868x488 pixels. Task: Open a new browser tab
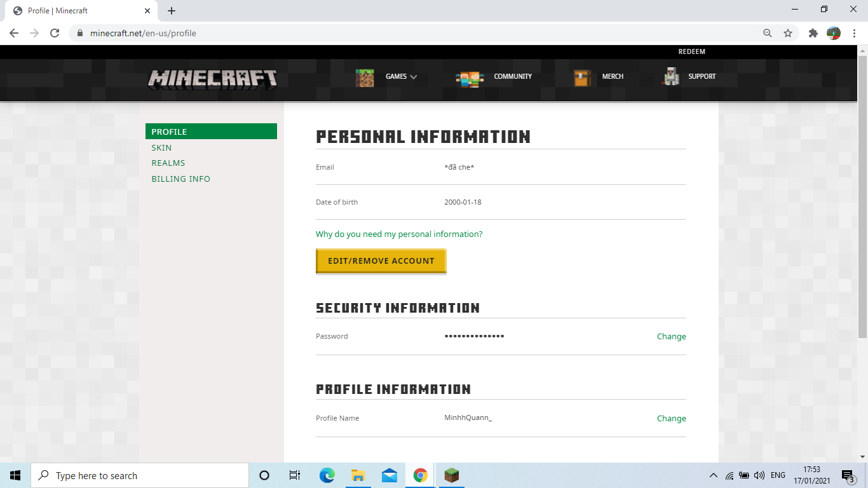172,11
